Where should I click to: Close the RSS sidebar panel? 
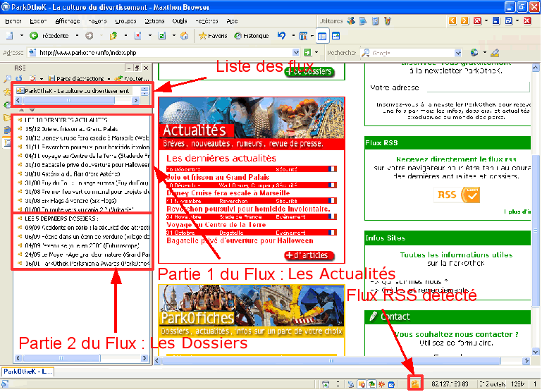point(144,67)
